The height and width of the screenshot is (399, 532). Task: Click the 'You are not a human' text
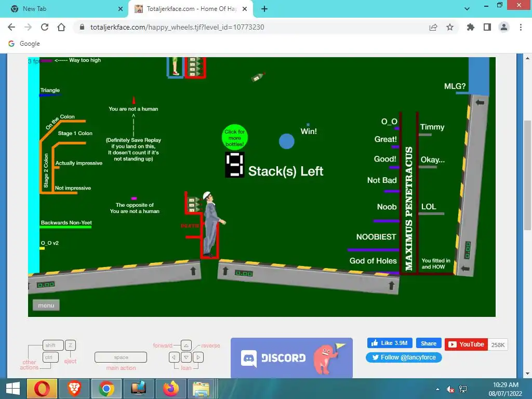134,109
